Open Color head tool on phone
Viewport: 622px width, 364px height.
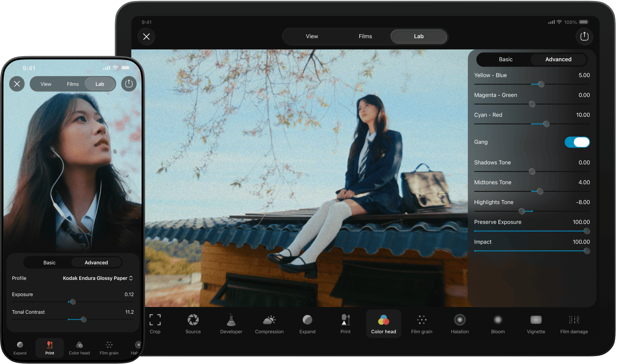[x=79, y=348]
